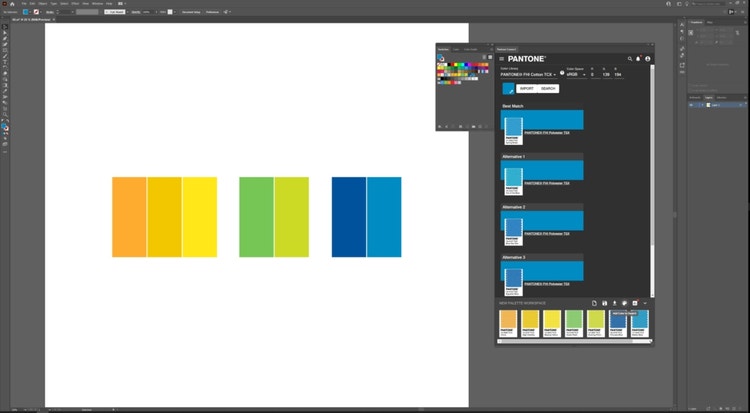The height and width of the screenshot is (413, 750).
Task: Click the SEARCH button in Pantone panel
Action: (x=548, y=89)
